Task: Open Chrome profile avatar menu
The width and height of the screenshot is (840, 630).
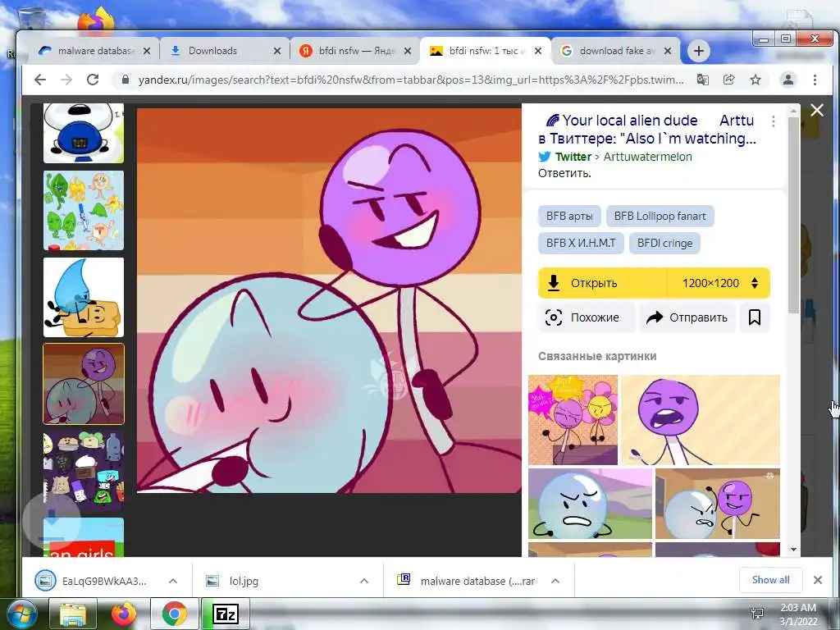Action: coord(788,80)
